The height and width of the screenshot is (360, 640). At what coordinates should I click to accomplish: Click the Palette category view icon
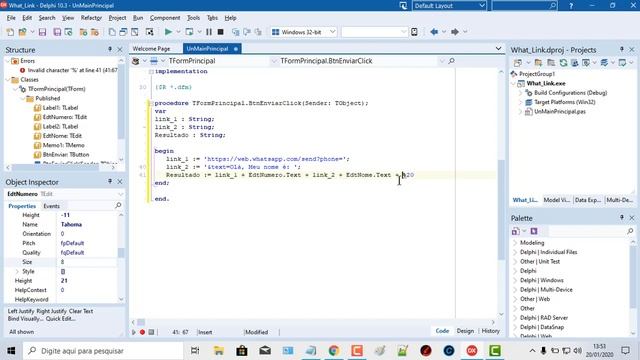[x=516, y=231]
